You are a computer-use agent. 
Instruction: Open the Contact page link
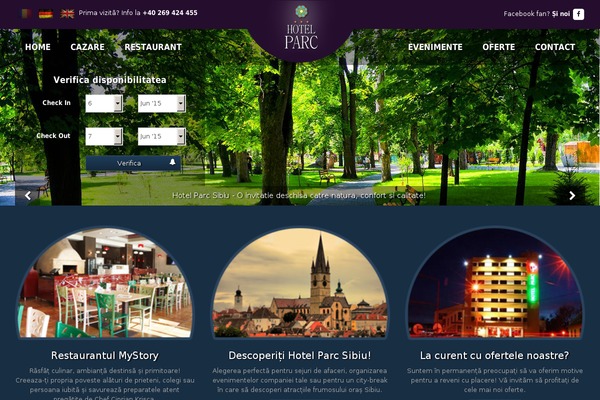tap(555, 47)
